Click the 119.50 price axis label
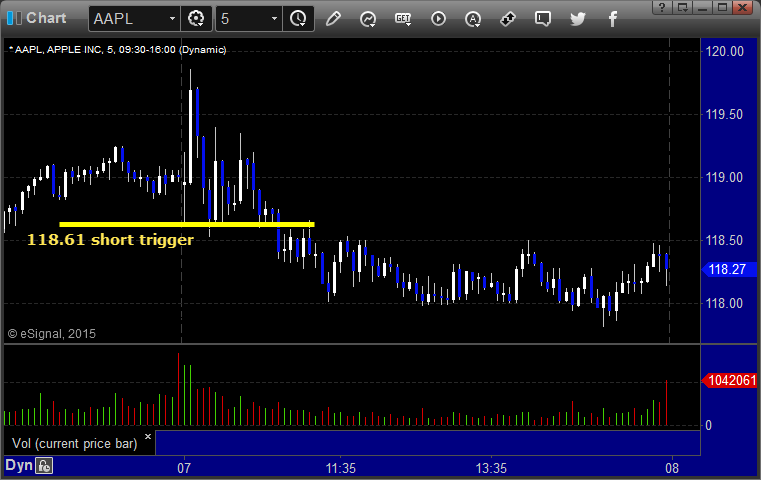The height and width of the screenshot is (480, 761). pos(724,115)
